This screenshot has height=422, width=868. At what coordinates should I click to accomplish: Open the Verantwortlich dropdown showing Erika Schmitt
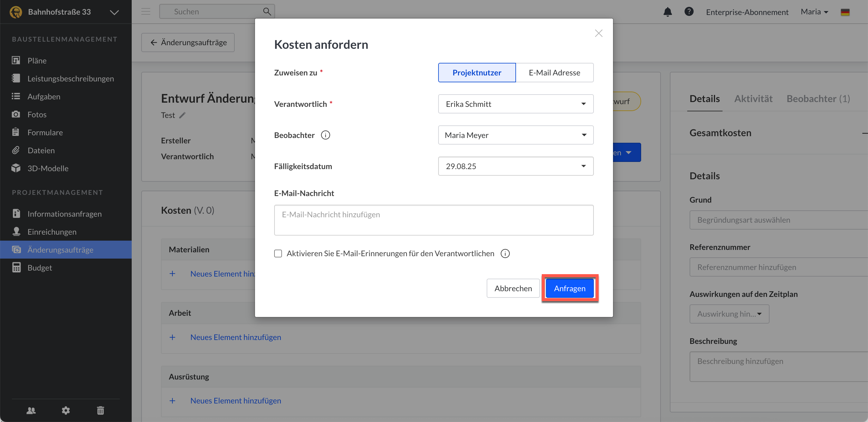(515, 104)
